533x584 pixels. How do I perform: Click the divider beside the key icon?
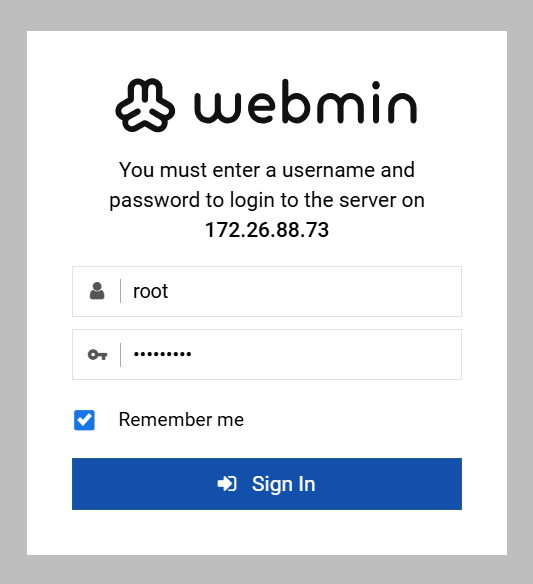click(120, 355)
